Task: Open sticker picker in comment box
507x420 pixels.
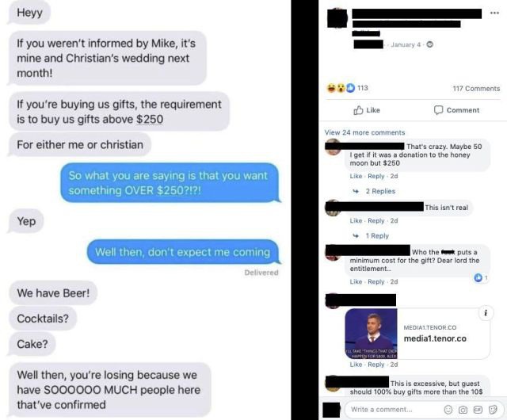Action: click(x=493, y=410)
